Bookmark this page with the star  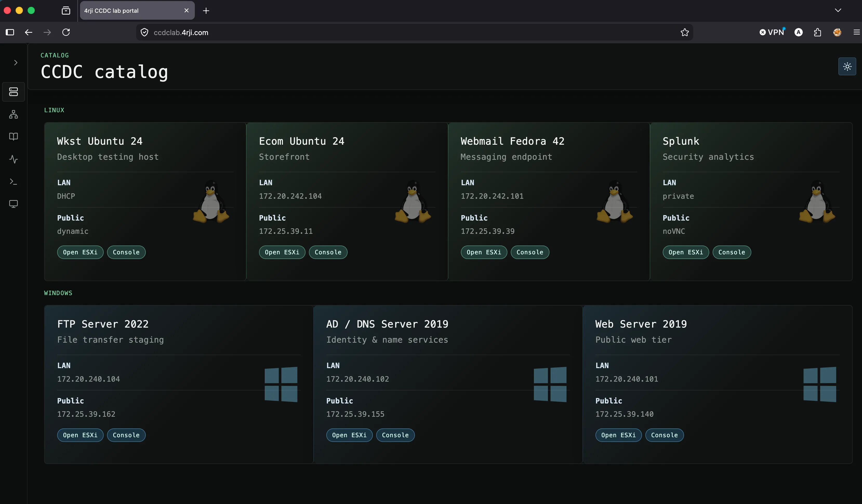click(685, 32)
